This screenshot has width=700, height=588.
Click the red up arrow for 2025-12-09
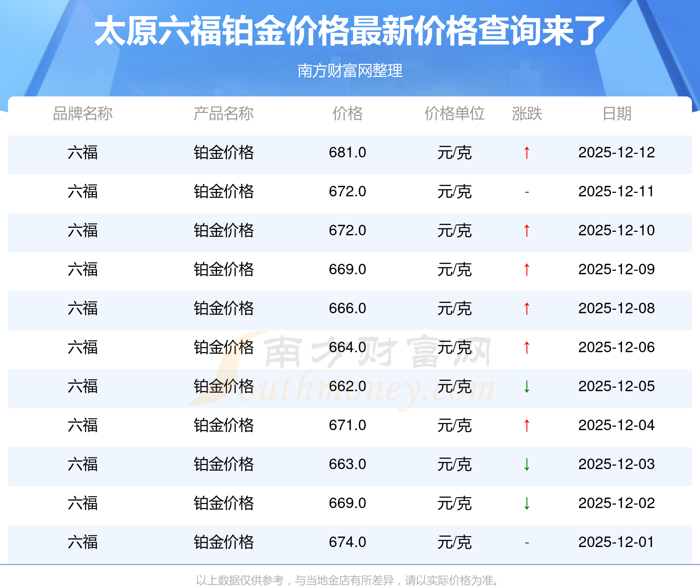[526, 270]
